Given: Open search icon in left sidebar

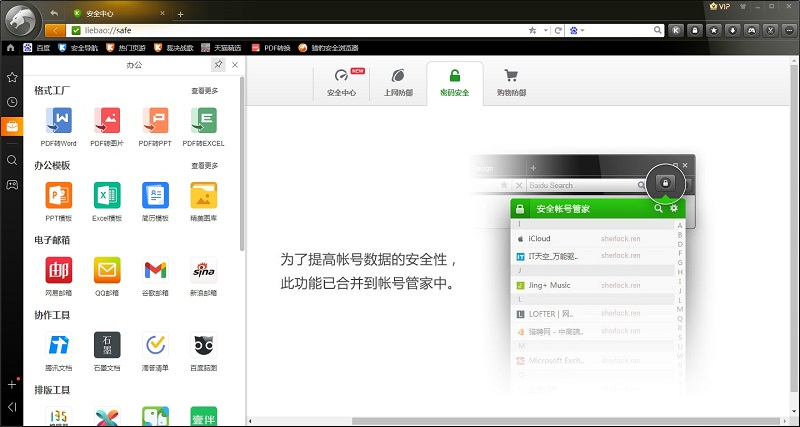Looking at the screenshot, I should pyautogui.click(x=12, y=160).
